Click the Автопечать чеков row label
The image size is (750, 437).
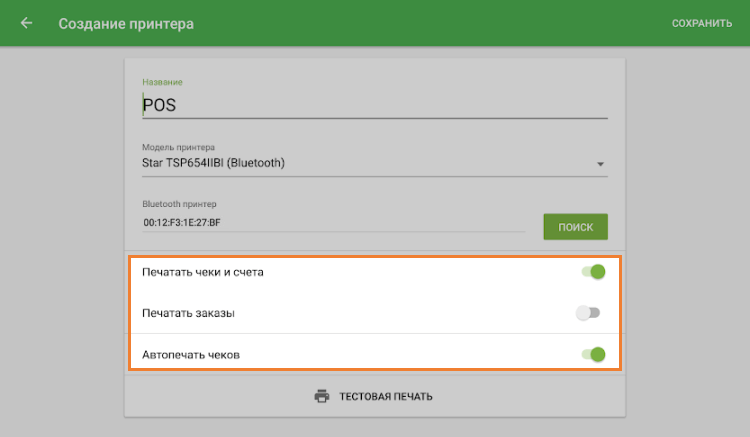point(191,354)
